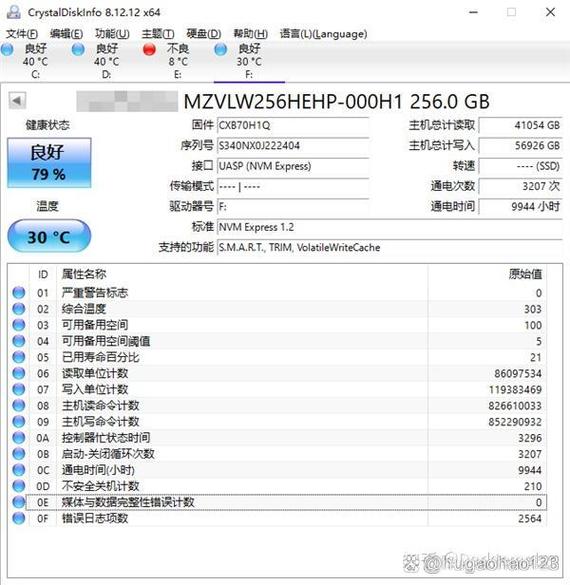The width and height of the screenshot is (570, 585).
Task: Click the status icon of row 05 已用寿命百分比
Action: pyautogui.click(x=19, y=357)
